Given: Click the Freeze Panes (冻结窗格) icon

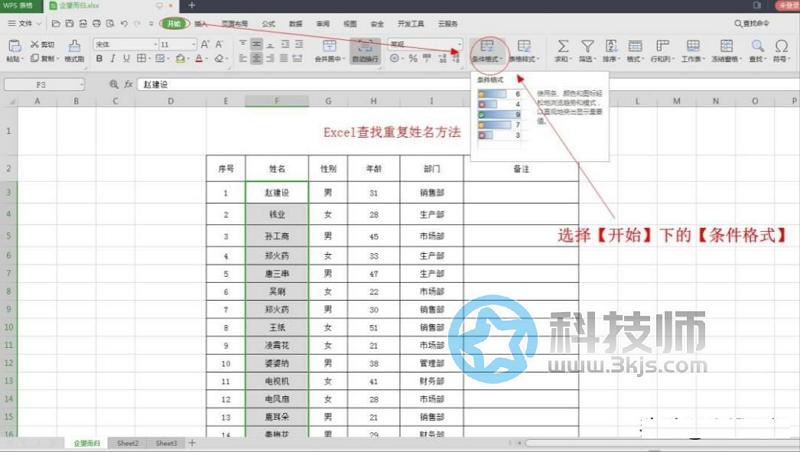Looking at the screenshot, I should click(x=726, y=46).
